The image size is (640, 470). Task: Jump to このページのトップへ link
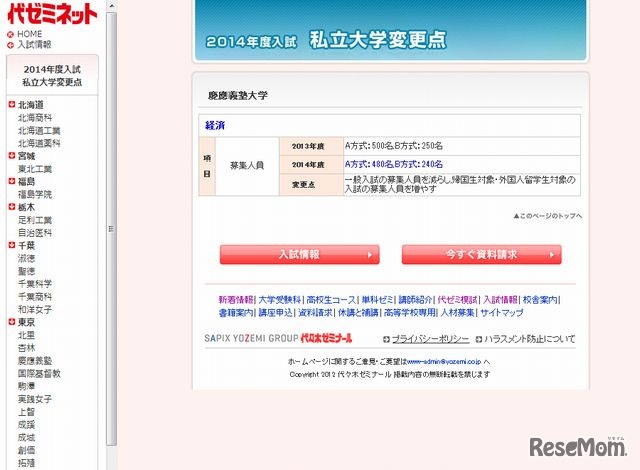click(548, 215)
